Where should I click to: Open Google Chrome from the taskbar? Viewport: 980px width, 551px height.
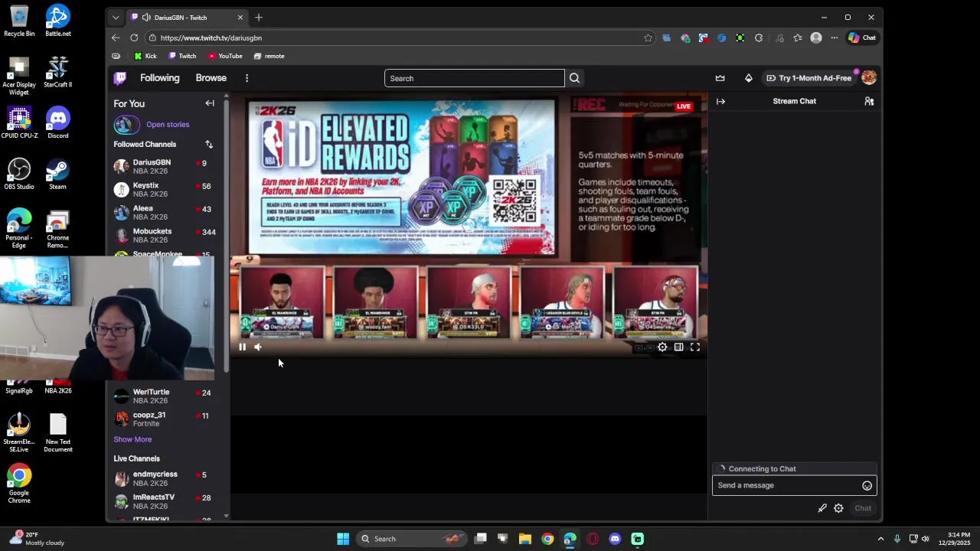pyautogui.click(x=547, y=539)
